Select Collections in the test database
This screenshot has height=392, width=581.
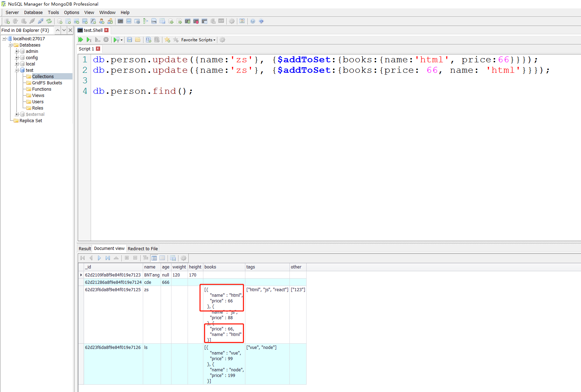43,77
